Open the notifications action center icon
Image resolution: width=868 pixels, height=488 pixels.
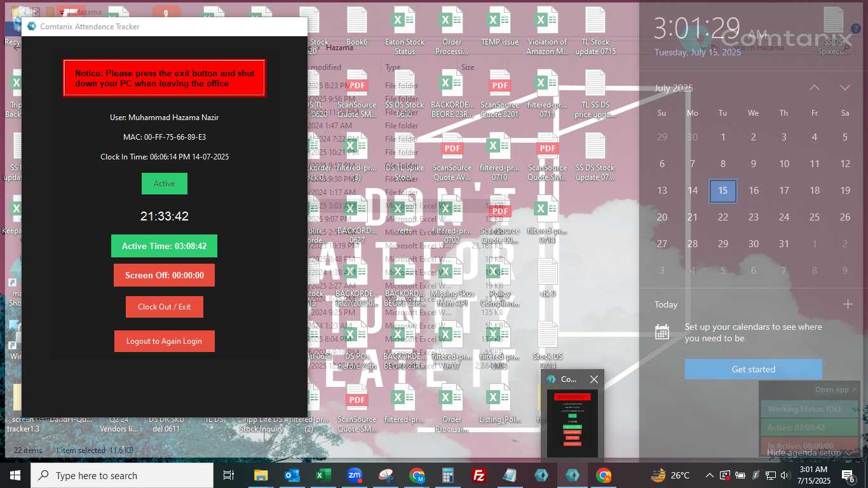pyautogui.click(x=848, y=475)
